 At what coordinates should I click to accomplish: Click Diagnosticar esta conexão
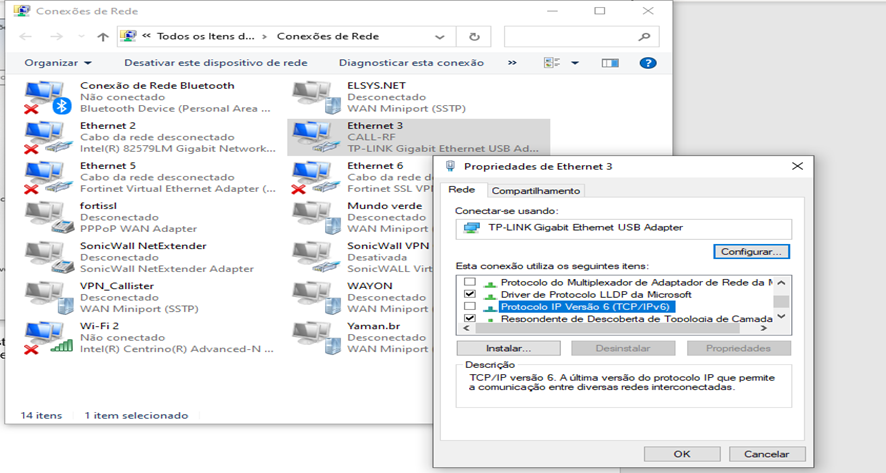pyautogui.click(x=411, y=63)
